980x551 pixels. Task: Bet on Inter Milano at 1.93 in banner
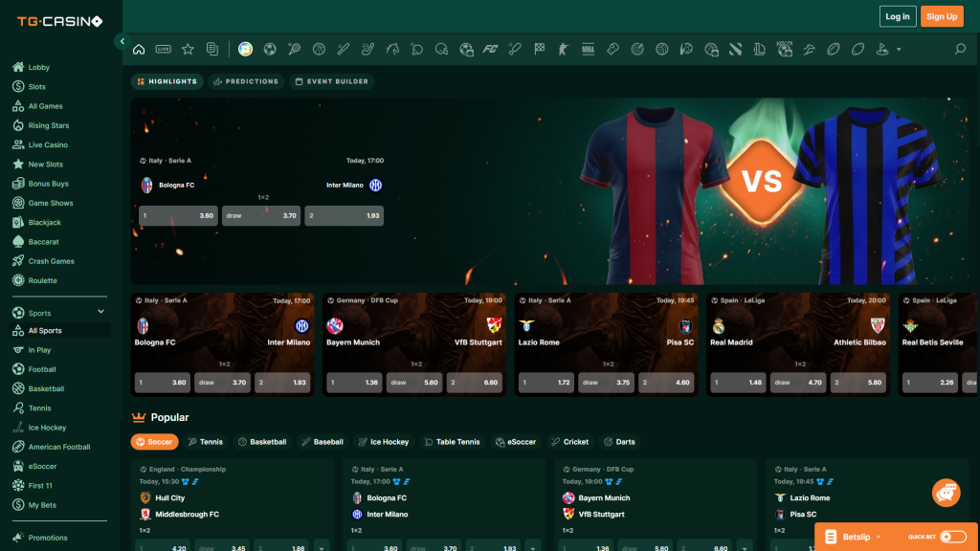(x=344, y=215)
